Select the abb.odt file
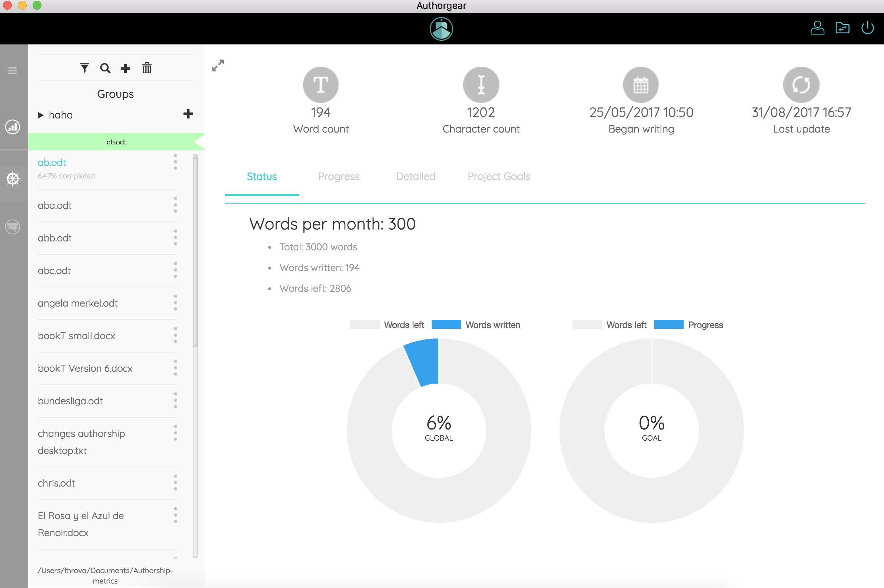 tap(54, 238)
